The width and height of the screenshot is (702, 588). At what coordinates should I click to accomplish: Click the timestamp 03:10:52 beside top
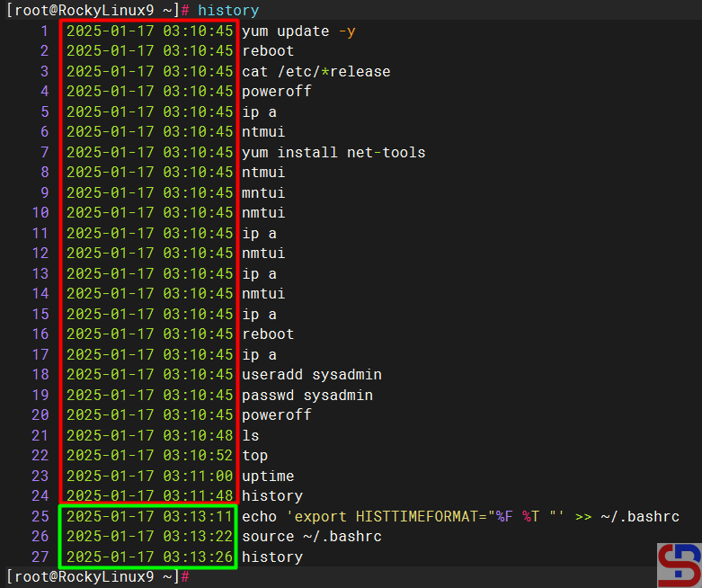198,455
